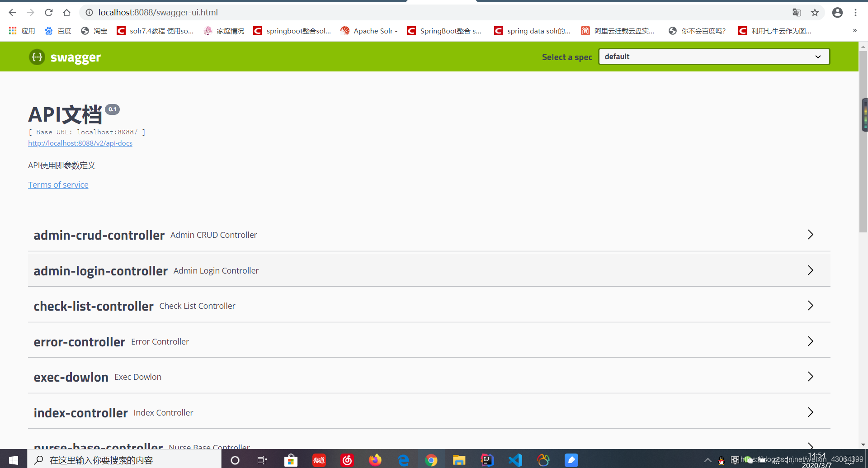The width and height of the screenshot is (868, 468).
Task: Click the exec-dowlon title
Action: 71,377
